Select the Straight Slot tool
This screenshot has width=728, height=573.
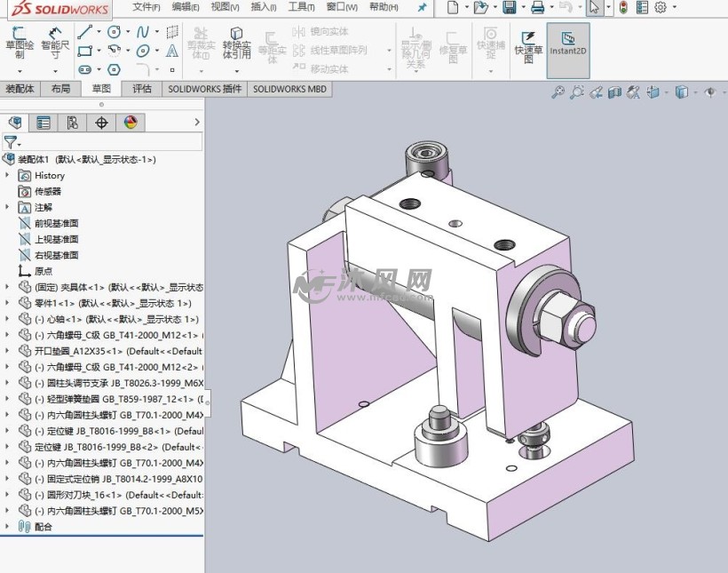tap(85, 69)
